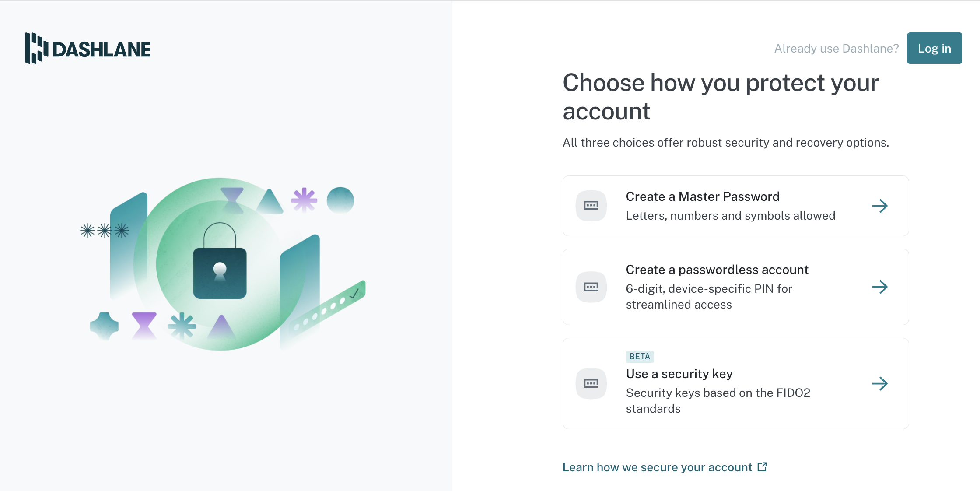Click the padlock illustration
The height and width of the screenshot is (491, 980).
220,261
